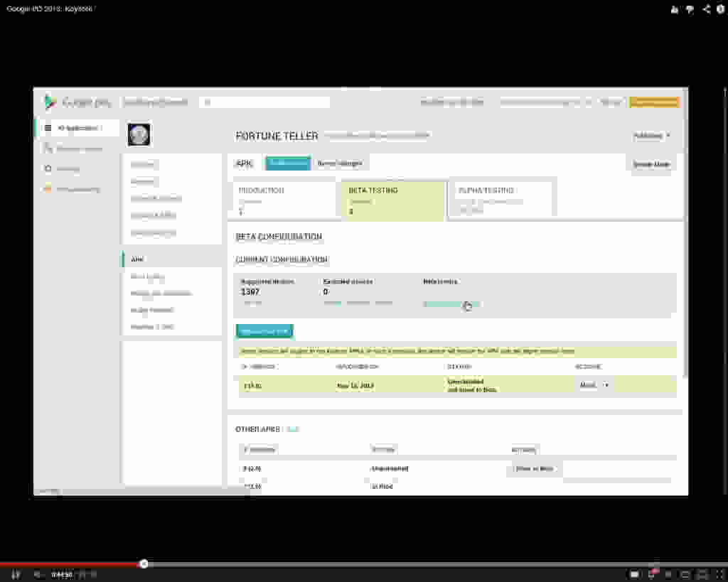Click the teal button next to the APK heading
This screenshot has height=582, width=728.
(288, 163)
